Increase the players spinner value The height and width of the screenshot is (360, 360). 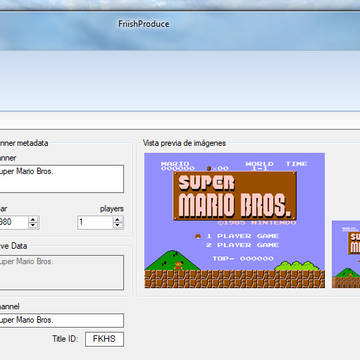tap(117, 220)
